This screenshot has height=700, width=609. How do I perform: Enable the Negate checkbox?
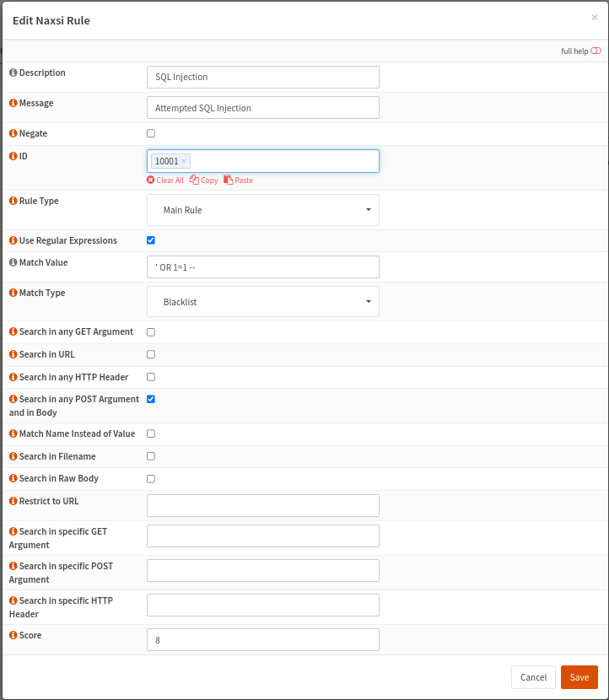click(150, 133)
